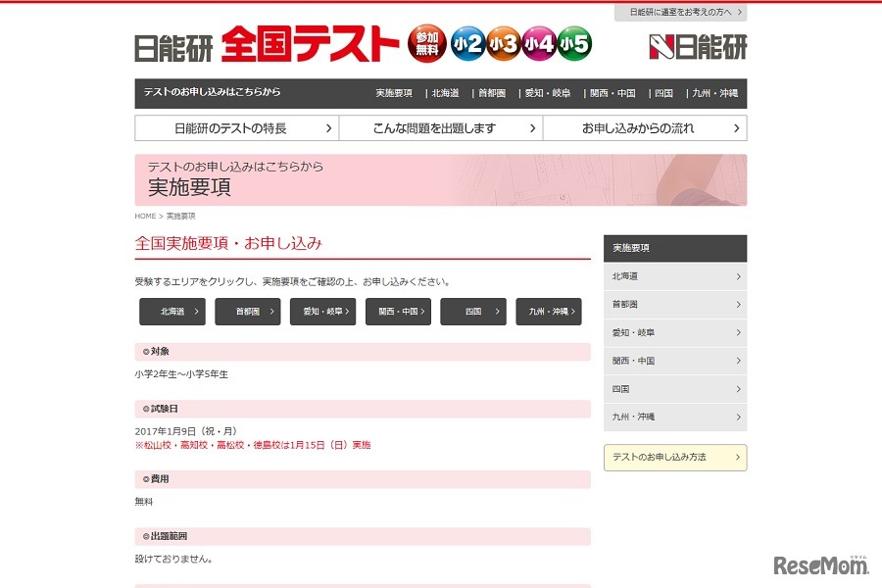Select 首都圏 in dark navigation bar
The height and width of the screenshot is (588, 882).
coord(492,93)
